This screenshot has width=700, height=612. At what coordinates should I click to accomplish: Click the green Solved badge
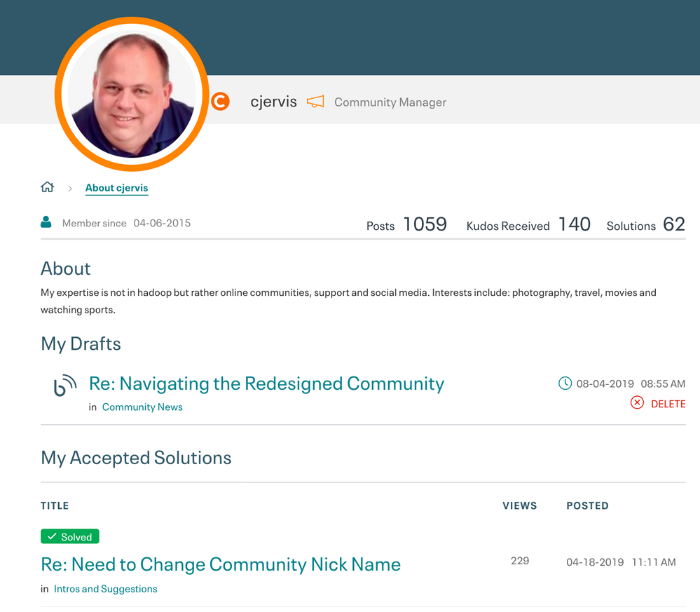tap(70, 537)
